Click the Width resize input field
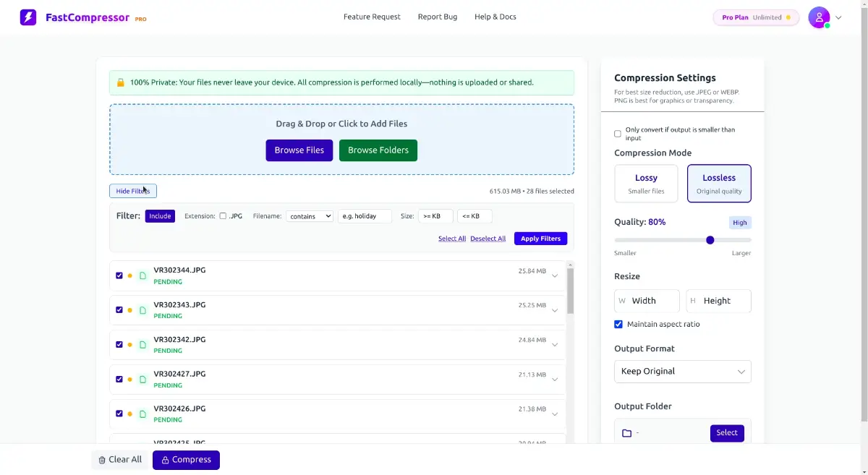Viewport: 868px width, 475px height. 647,301
